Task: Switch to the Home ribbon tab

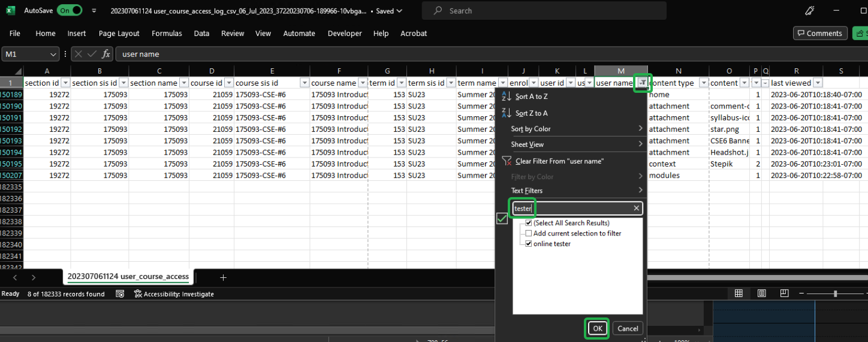Action: pos(46,34)
